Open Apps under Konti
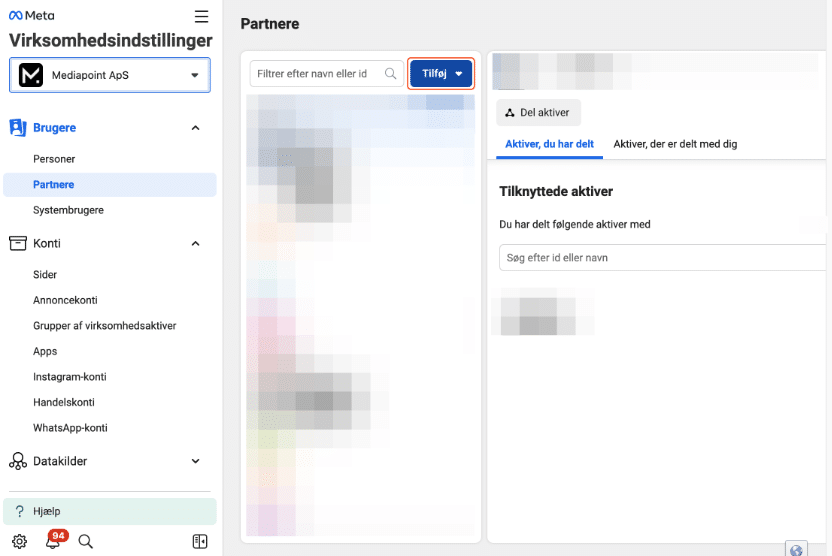 (45, 351)
